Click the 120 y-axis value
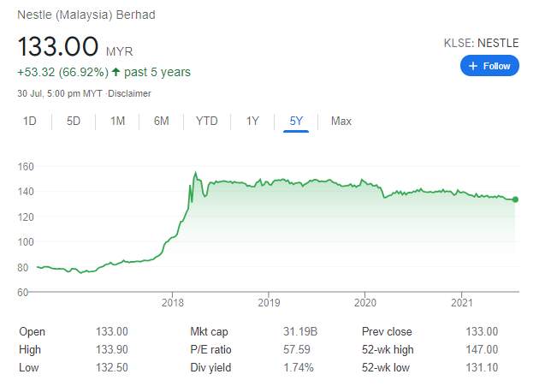Image resolution: width=557 pixels, height=392 pixels. click(26, 217)
